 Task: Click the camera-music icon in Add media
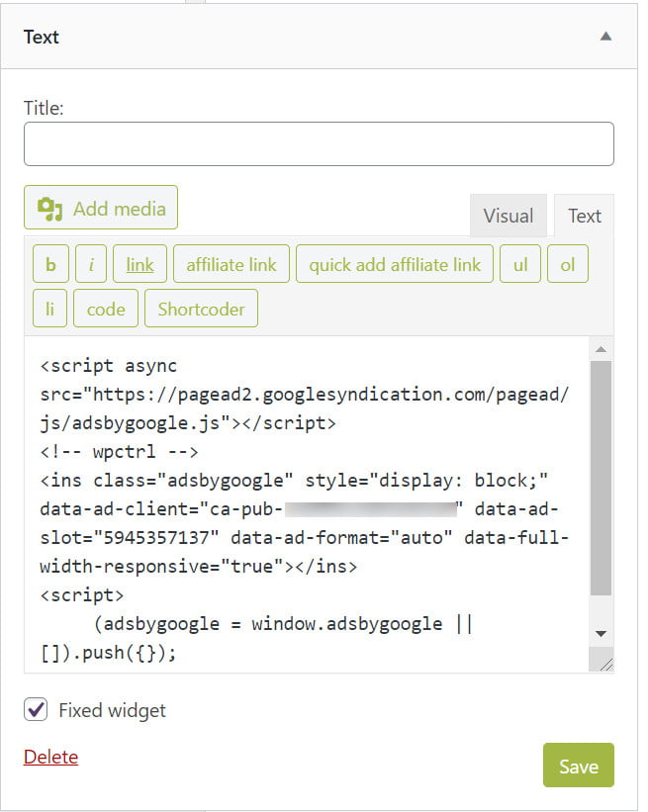click(x=49, y=209)
